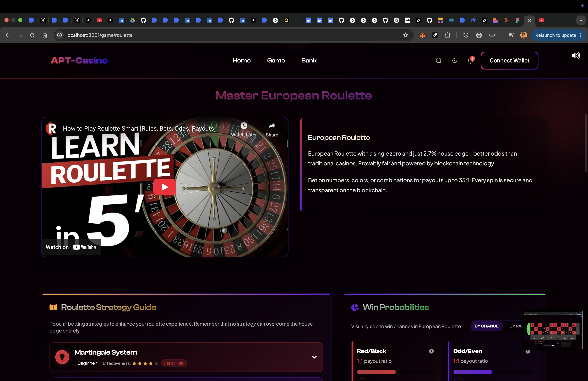Open the browser extensions puzzle icon
Image resolution: width=588 pixels, height=381 pixels.
click(447, 35)
